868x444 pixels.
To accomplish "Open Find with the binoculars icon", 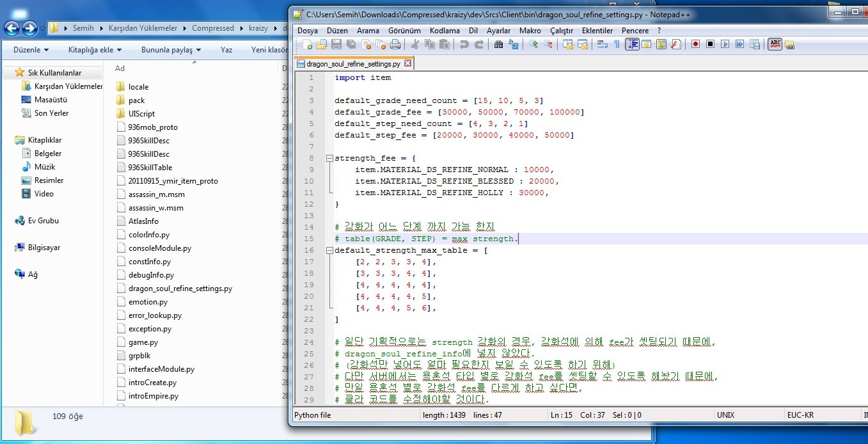I will (x=499, y=44).
